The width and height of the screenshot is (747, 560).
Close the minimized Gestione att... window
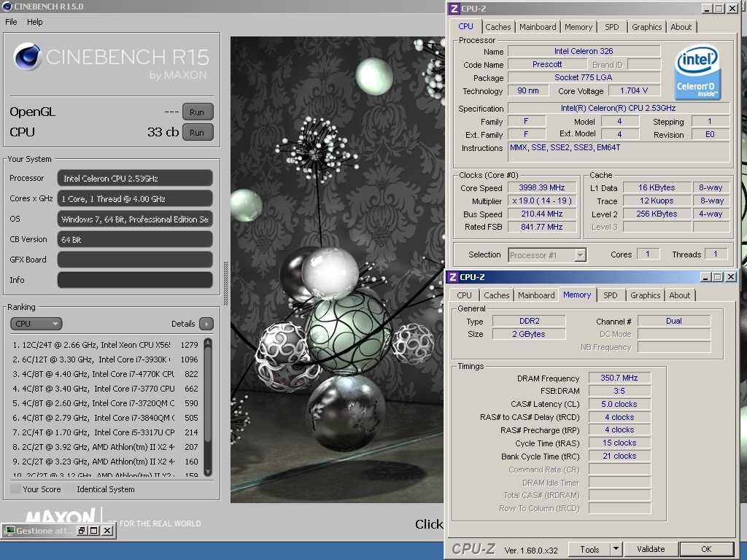click(x=107, y=531)
